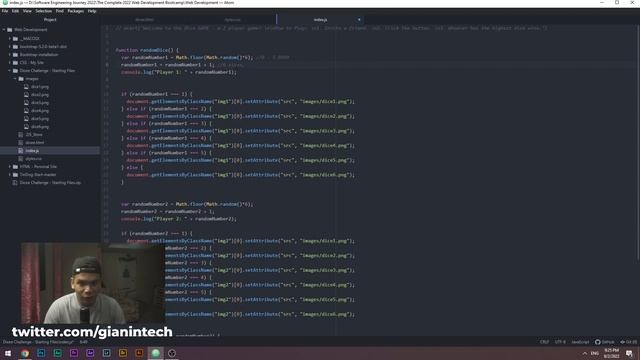The width and height of the screenshot is (640, 360).
Task: Expand the Bootstrap installation folder arrow
Action: (x=10, y=55)
